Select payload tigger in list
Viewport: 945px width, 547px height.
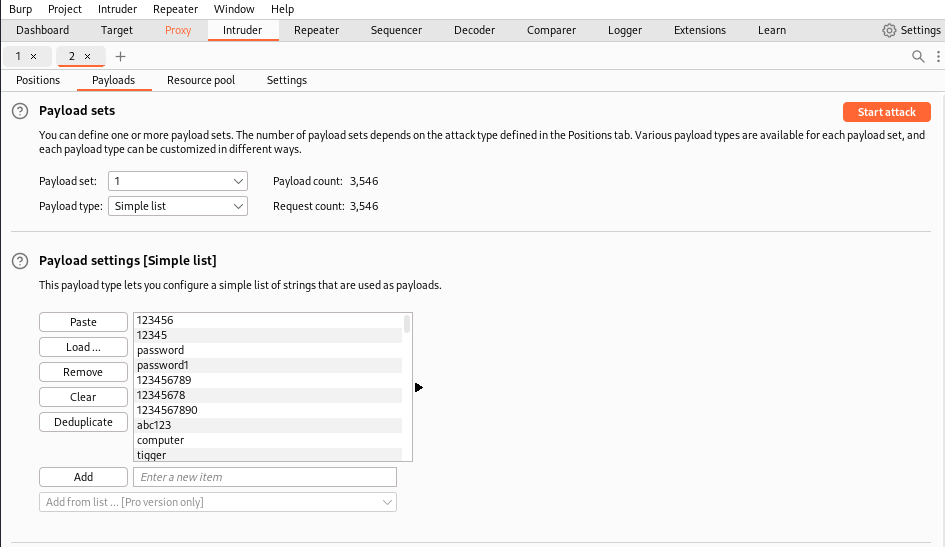click(268, 455)
